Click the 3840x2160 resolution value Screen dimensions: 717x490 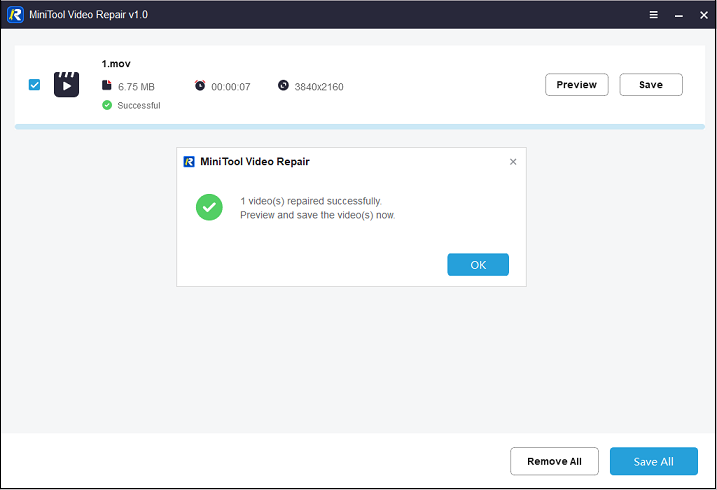[x=319, y=87]
